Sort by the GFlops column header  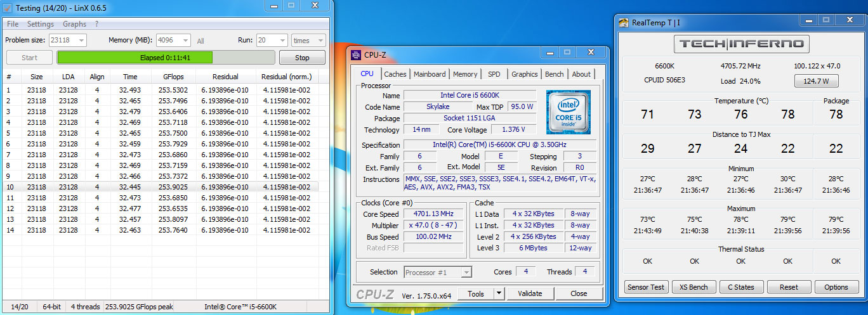pos(173,77)
